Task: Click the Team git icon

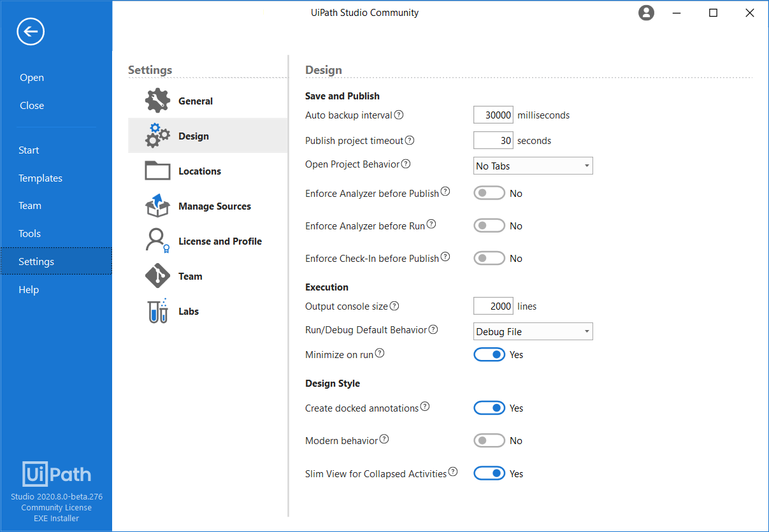Action: 157,276
